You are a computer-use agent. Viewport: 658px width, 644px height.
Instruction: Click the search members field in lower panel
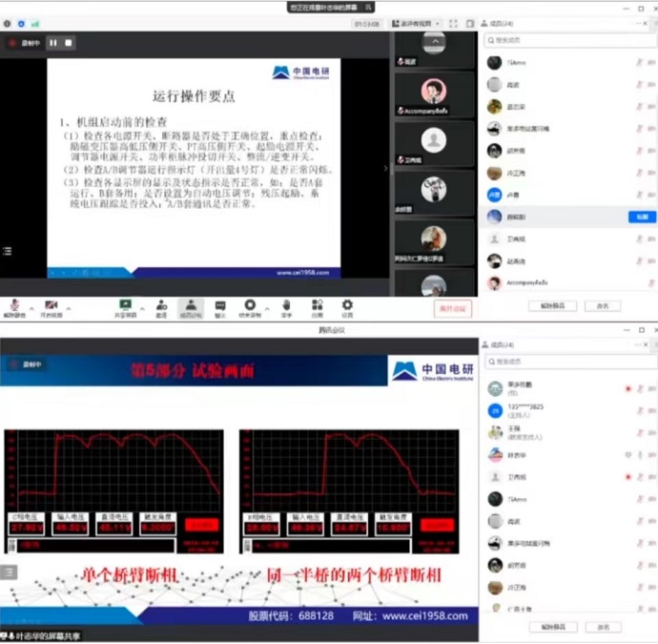coord(568,363)
